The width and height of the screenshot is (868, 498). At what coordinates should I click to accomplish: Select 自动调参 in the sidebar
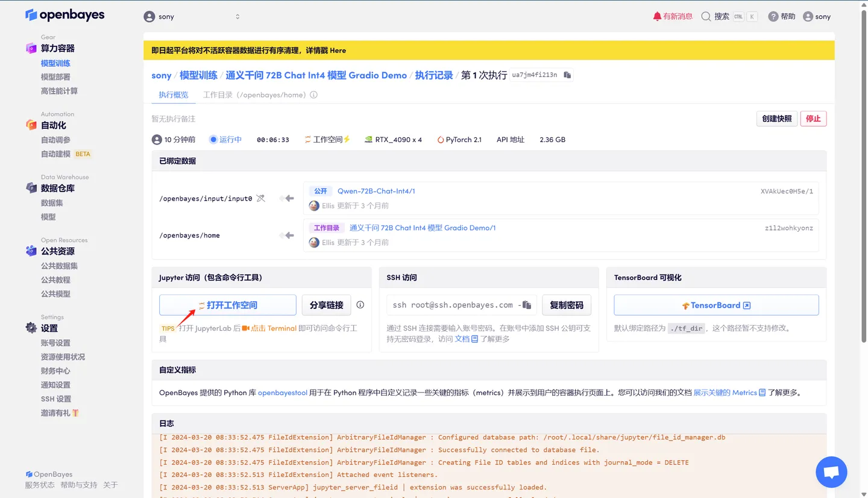click(x=55, y=140)
